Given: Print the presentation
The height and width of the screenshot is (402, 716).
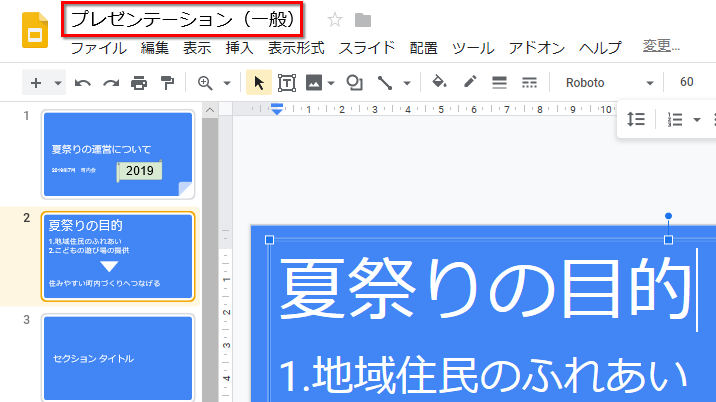Looking at the screenshot, I should click(139, 83).
